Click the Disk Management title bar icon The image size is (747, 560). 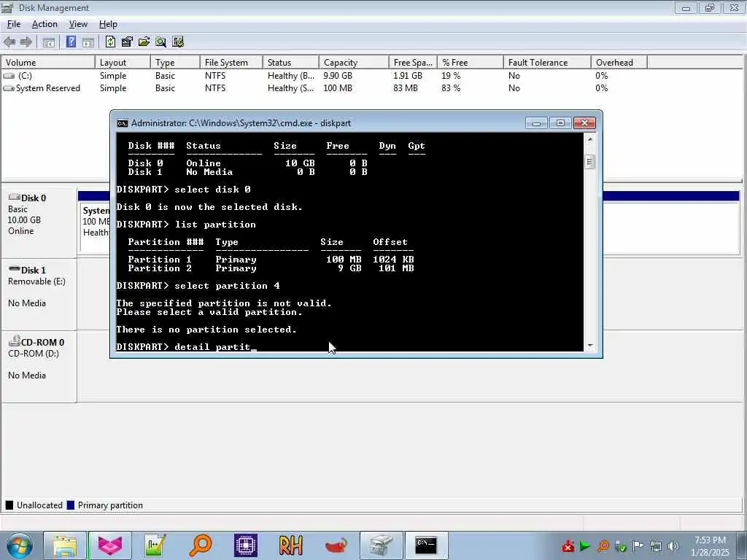7,7
